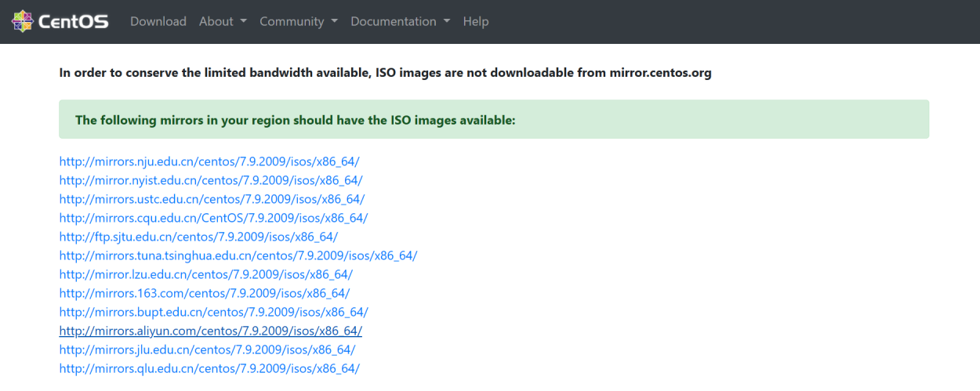Open the mirrors.ustc.edu.cn mirror link

212,199
